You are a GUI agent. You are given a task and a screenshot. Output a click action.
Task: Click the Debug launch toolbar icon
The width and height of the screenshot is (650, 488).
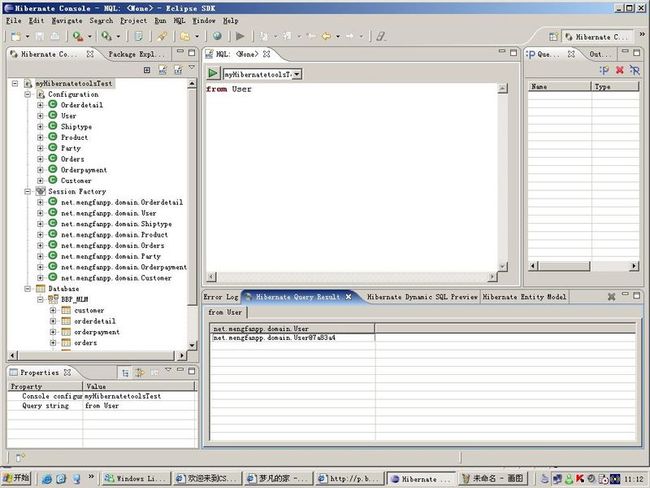pos(78,36)
